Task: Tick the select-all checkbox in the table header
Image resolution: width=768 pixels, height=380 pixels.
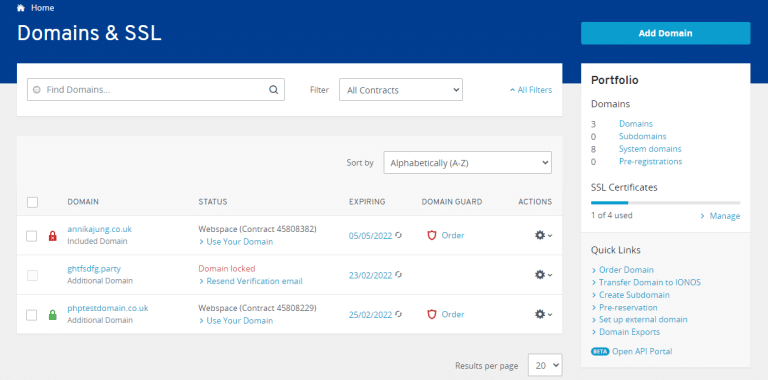Action: (x=32, y=202)
